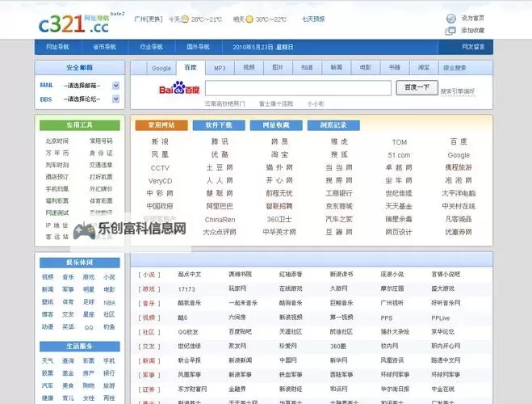Open 网友留言 in the nav bar
This screenshot has height=404, width=532.
click(473, 47)
